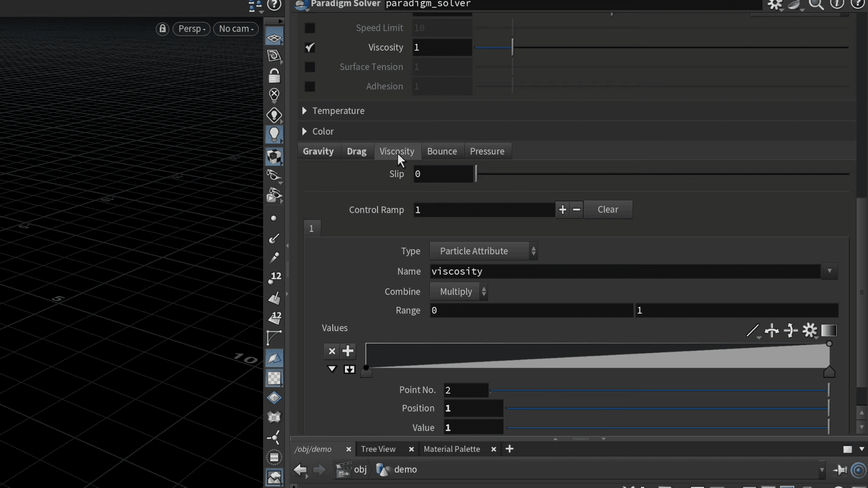This screenshot has width=868, height=488.
Task: Open the network path dropdown arrow
Action: click(822, 470)
